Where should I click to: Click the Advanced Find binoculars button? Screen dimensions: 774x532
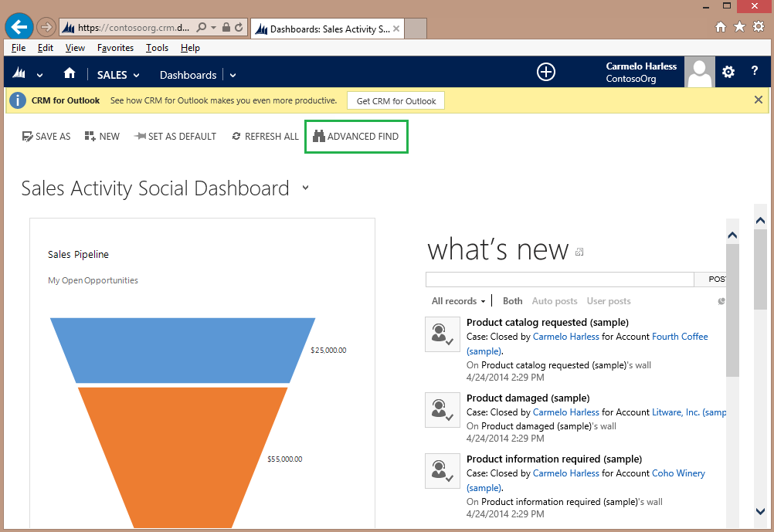(x=356, y=137)
